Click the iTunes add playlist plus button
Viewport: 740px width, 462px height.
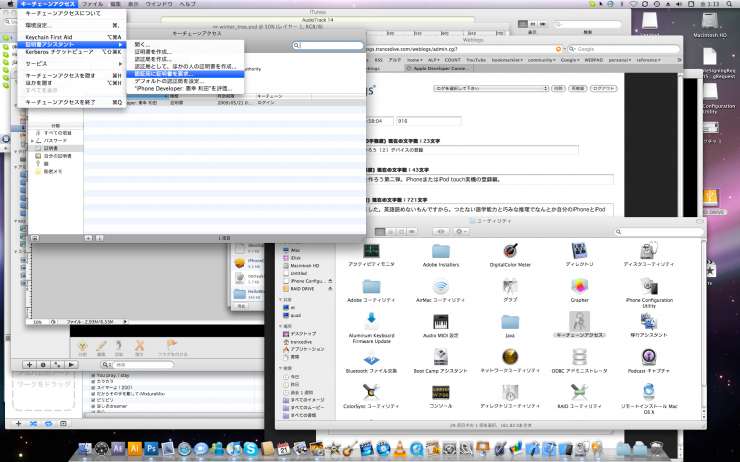18,424
